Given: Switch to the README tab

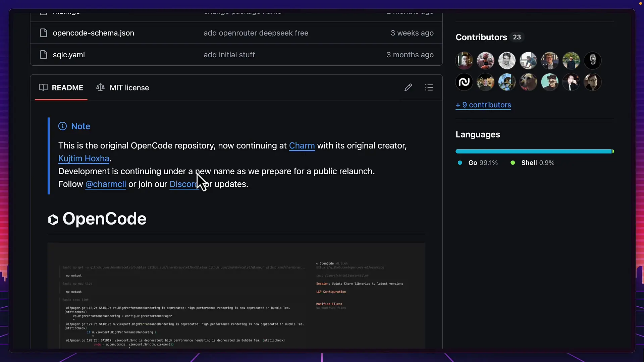Looking at the screenshot, I should [61, 87].
